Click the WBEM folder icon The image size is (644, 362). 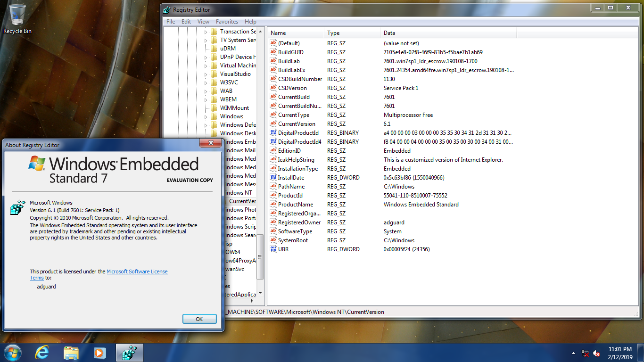[x=214, y=99]
